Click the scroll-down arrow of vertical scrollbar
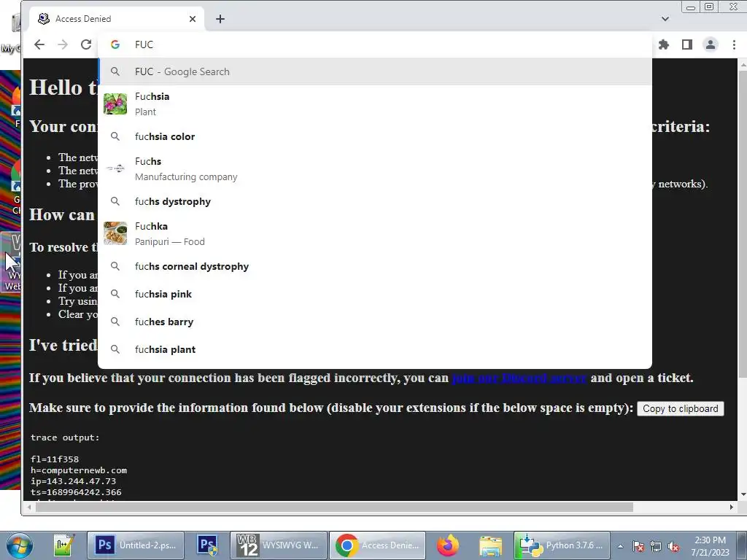Viewport: 747px width, 560px height. pyautogui.click(x=743, y=495)
